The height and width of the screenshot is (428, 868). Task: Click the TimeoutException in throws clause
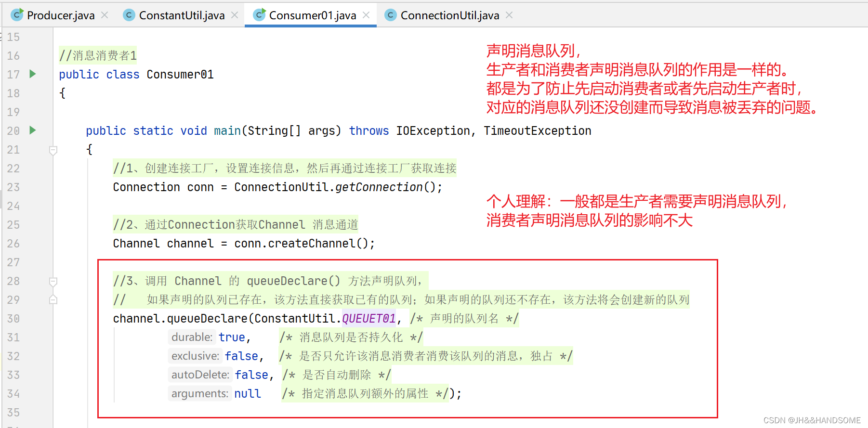click(538, 131)
